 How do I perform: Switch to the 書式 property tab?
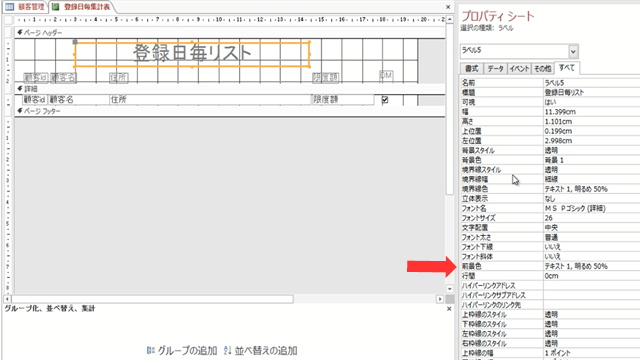472,69
